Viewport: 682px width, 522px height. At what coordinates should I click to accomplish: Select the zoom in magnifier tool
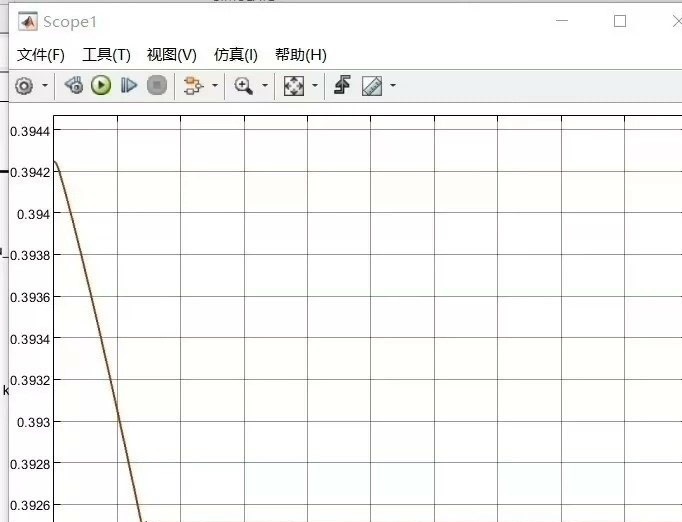tap(244, 86)
